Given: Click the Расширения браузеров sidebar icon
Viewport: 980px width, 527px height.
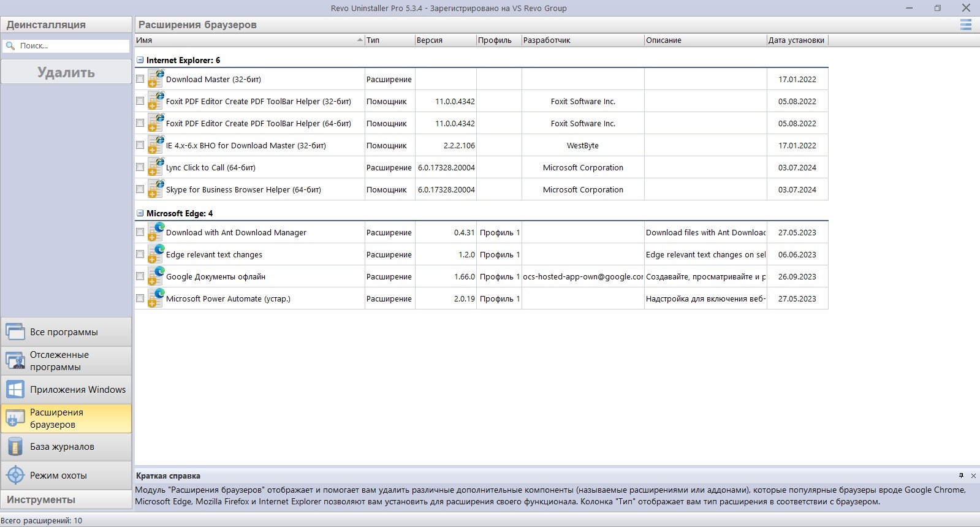Looking at the screenshot, I should pyautogui.click(x=15, y=418).
